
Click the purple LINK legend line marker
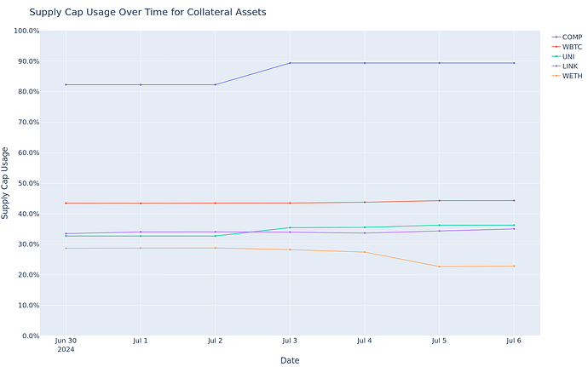[x=556, y=66]
